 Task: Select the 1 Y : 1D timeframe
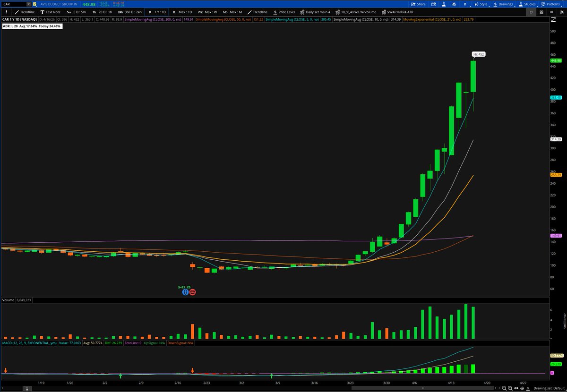pyautogui.click(x=157, y=12)
